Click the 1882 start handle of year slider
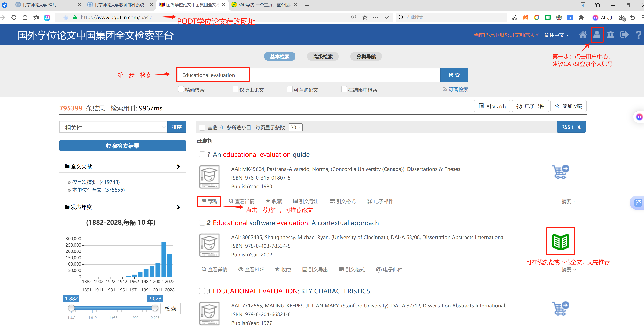Screen dimensions: 644x328 [x=71, y=308]
